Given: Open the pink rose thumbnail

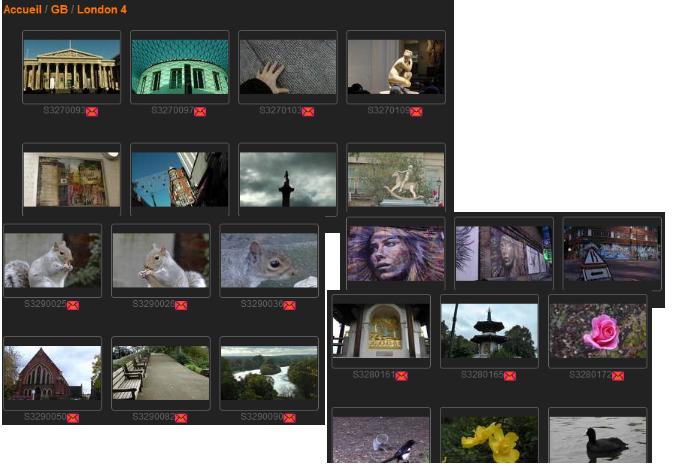Looking at the screenshot, I should 597,331.
